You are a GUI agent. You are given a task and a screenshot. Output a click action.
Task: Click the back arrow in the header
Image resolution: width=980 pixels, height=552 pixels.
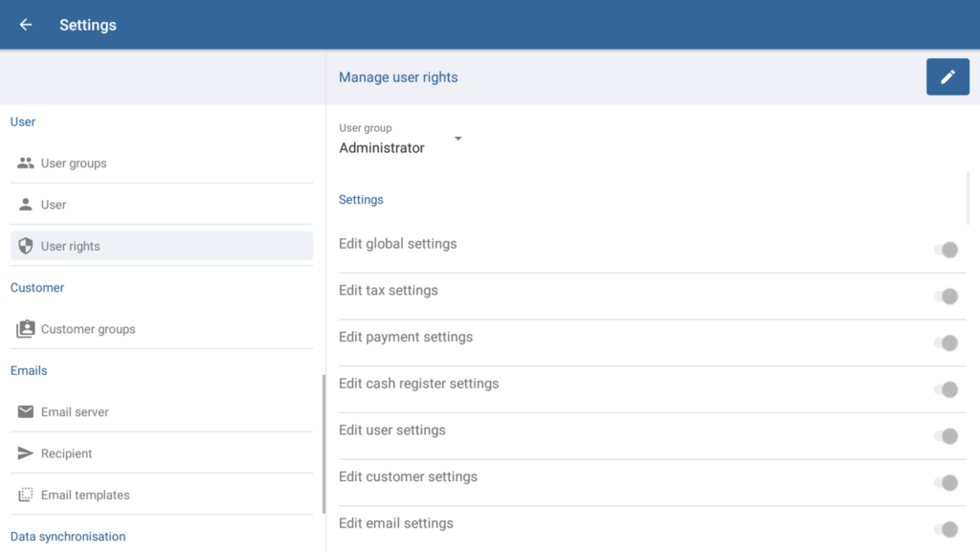click(x=26, y=25)
